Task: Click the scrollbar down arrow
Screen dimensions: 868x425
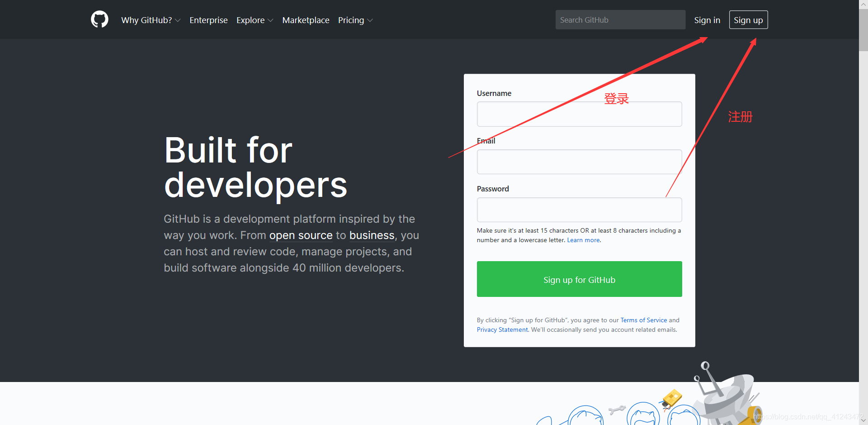Action: (863, 420)
